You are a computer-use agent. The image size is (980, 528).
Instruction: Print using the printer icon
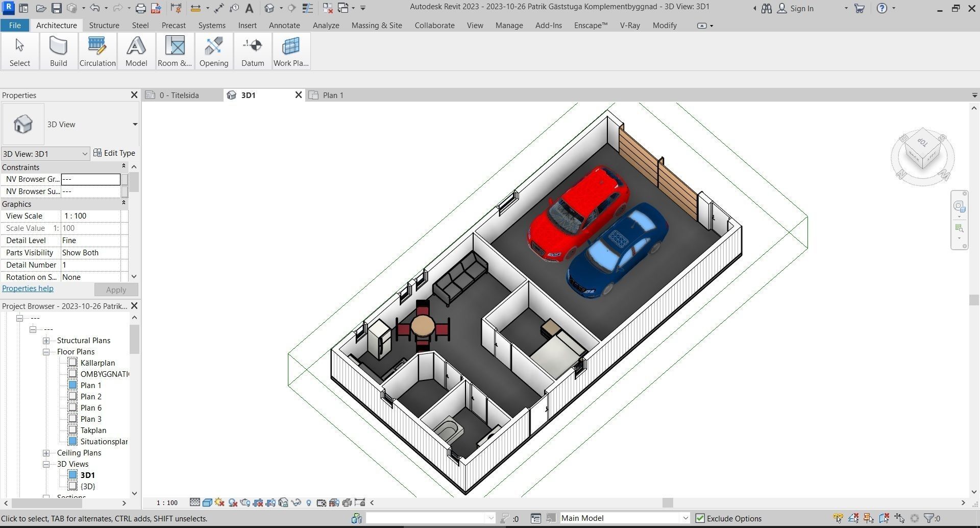click(141, 8)
